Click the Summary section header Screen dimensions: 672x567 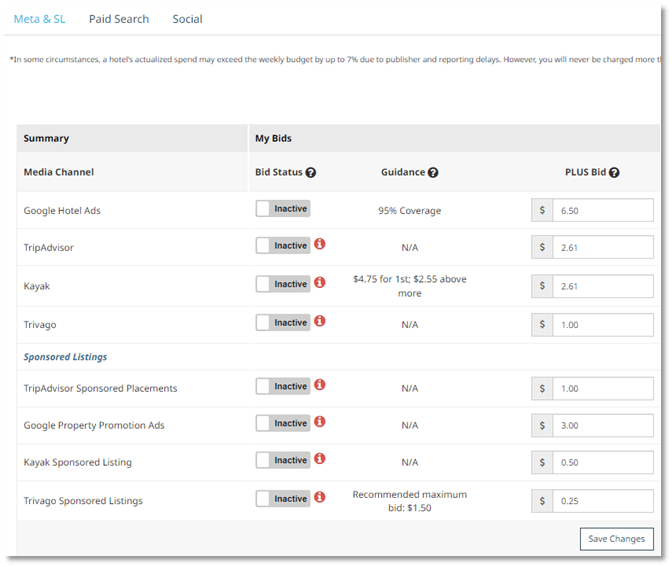46,138
